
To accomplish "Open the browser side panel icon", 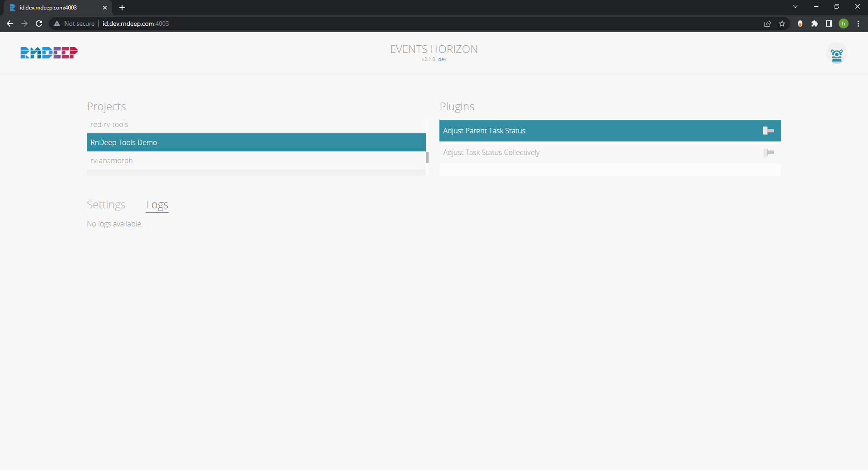I will [829, 23].
